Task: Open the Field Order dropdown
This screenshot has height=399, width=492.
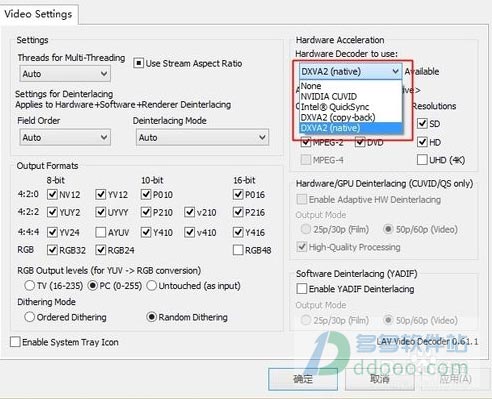Action: pos(65,137)
